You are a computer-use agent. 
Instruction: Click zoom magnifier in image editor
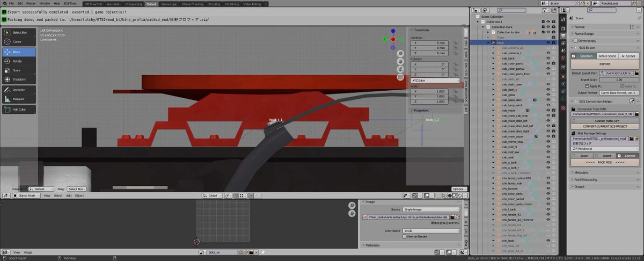point(352,205)
